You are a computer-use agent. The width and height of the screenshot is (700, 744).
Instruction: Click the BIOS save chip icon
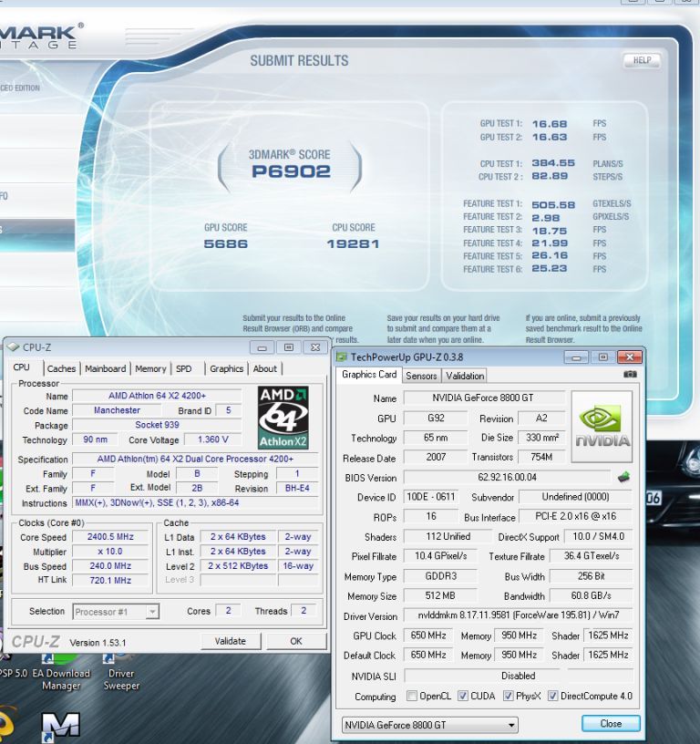coord(623,477)
